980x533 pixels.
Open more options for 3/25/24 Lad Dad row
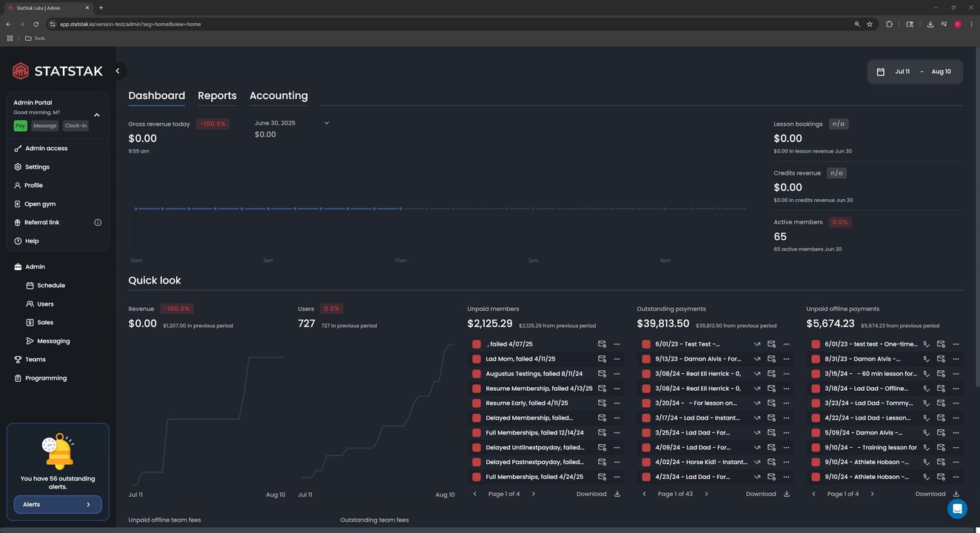click(x=786, y=433)
